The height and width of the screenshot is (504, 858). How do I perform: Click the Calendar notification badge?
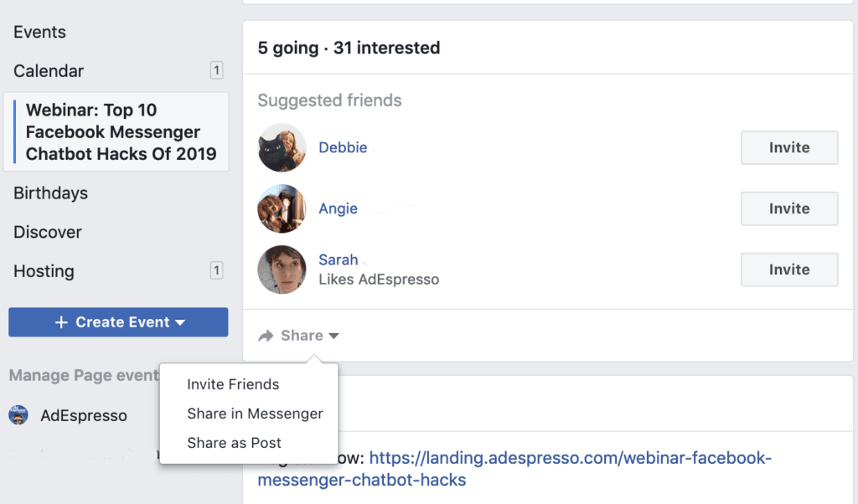pos(216,70)
